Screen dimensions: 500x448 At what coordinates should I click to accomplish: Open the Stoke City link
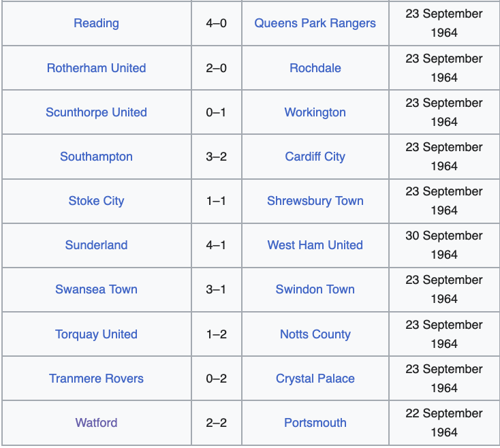pos(96,201)
